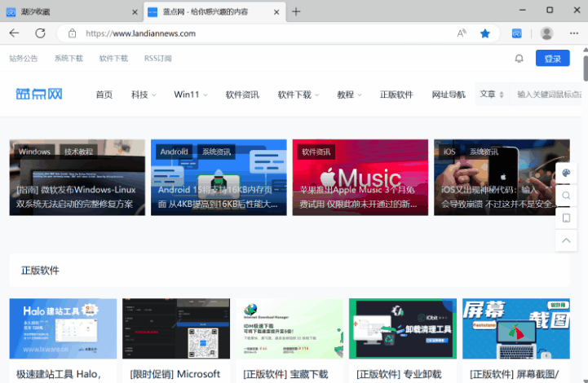Screen dimensions: 588x383
Task: Select the 蓝点网 browser tab
Action: pyautogui.click(x=214, y=12)
